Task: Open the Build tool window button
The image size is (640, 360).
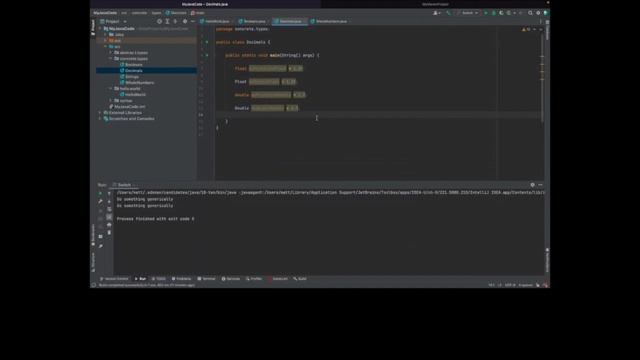Action: [300, 279]
